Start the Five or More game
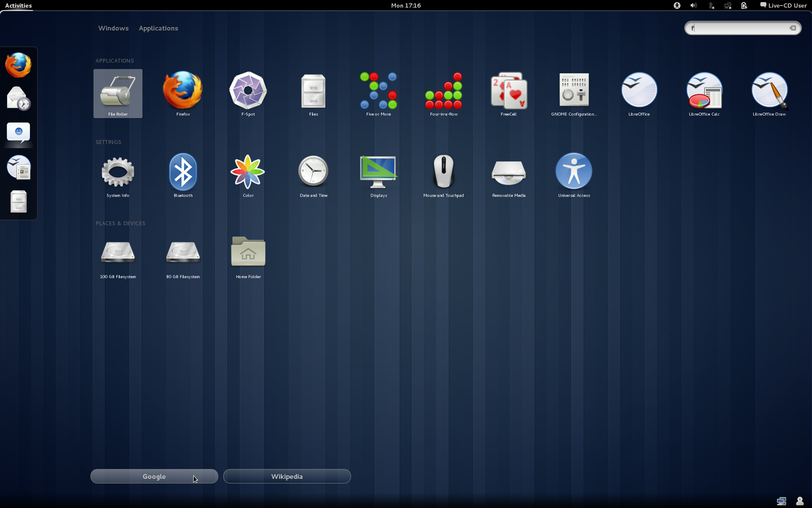The width and height of the screenshot is (812, 508). 379,94
